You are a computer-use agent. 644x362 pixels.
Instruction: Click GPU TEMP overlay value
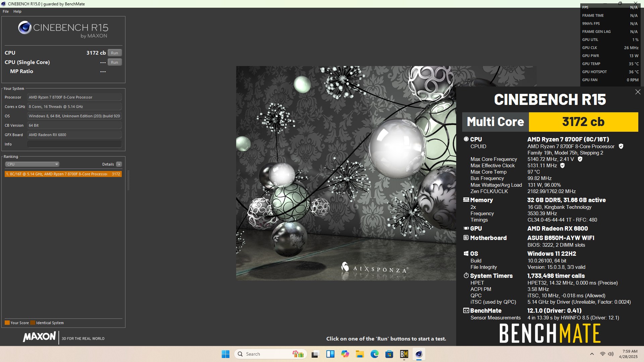[x=633, y=64]
